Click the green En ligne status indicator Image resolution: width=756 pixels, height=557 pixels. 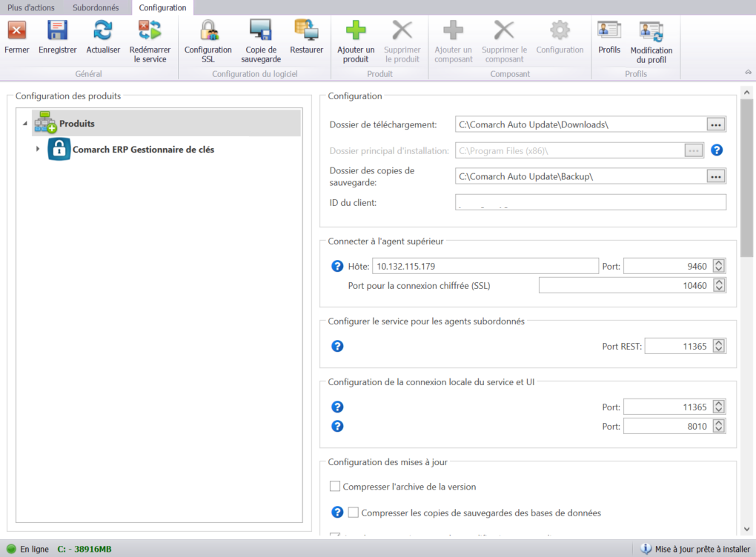pyautogui.click(x=11, y=549)
